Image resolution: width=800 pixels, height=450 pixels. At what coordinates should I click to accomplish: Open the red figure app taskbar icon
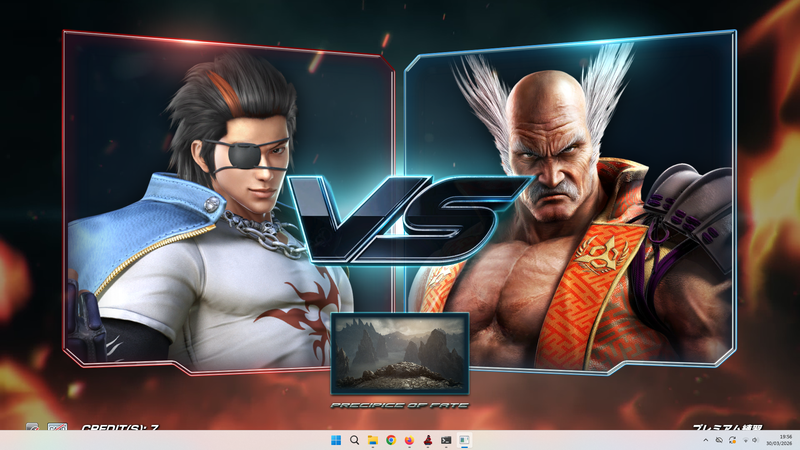(428, 440)
